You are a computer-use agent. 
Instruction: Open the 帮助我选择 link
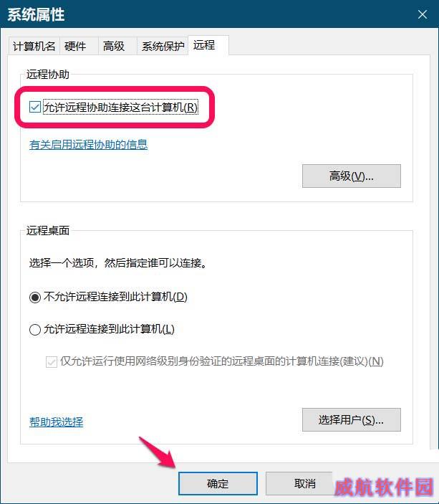(56, 422)
